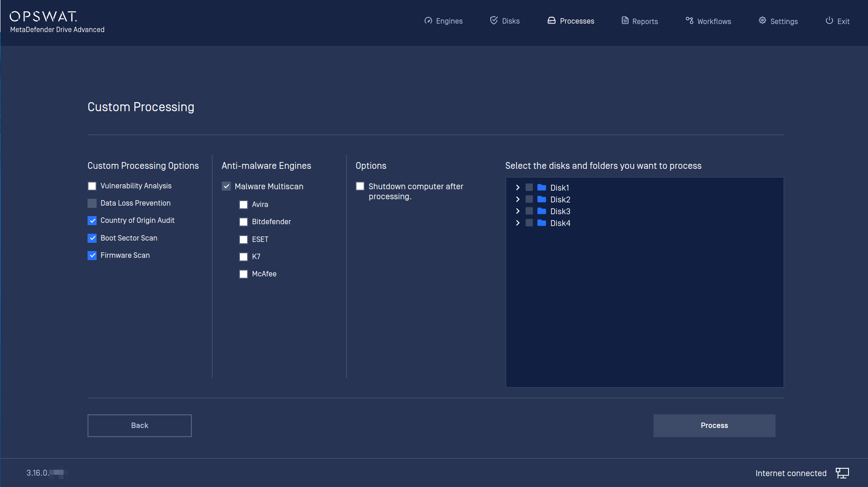
Task: Enable Vulnerability Analysis checkbox
Action: point(92,186)
